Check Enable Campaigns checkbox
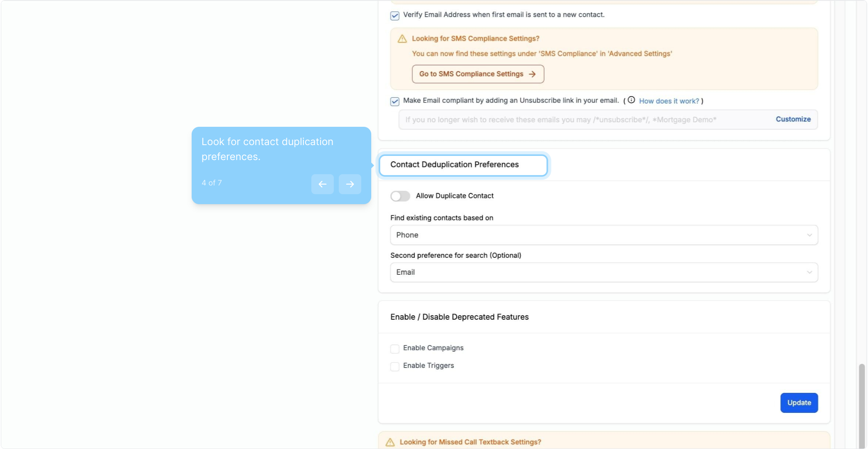This screenshot has width=868, height=449. pos(395,348)
